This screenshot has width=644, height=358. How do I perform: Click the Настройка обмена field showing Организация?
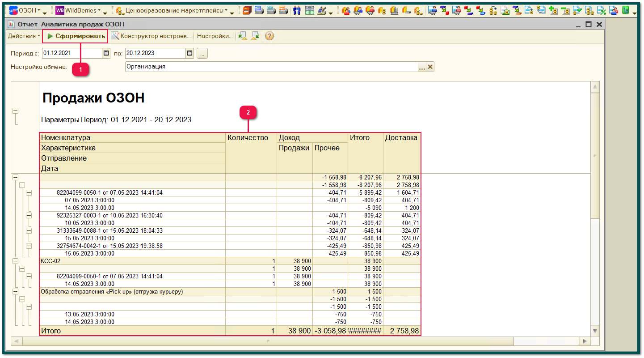tap(271, 67)
